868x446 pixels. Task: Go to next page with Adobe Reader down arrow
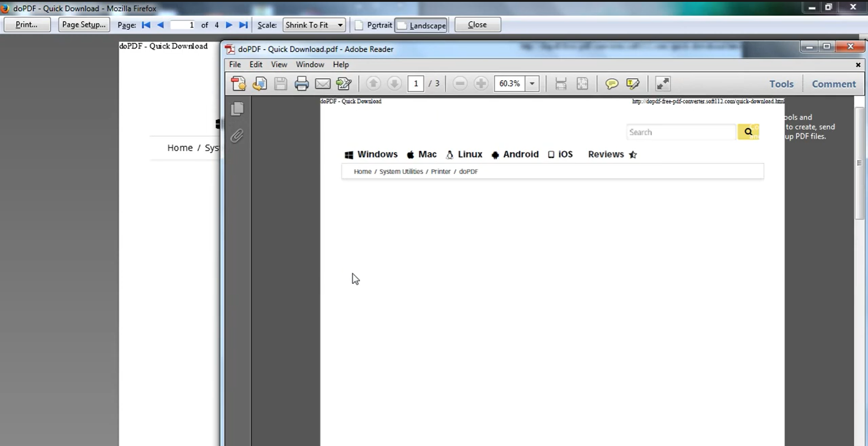(x=394, y=84)
